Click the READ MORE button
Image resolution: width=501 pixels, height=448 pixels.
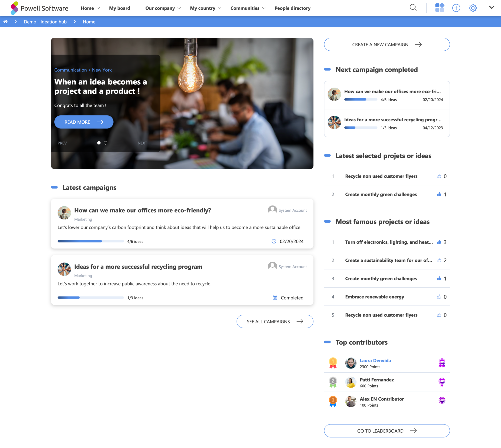tap(84, 122)
